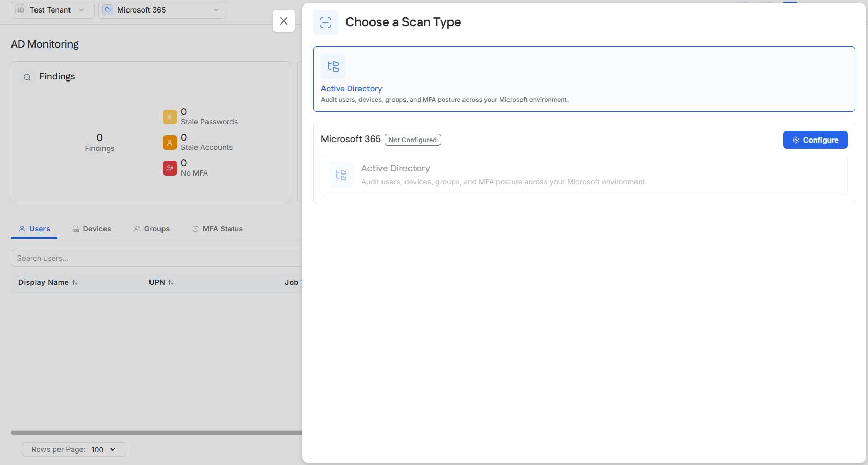Switch to the Devices tab

[91, 229]
